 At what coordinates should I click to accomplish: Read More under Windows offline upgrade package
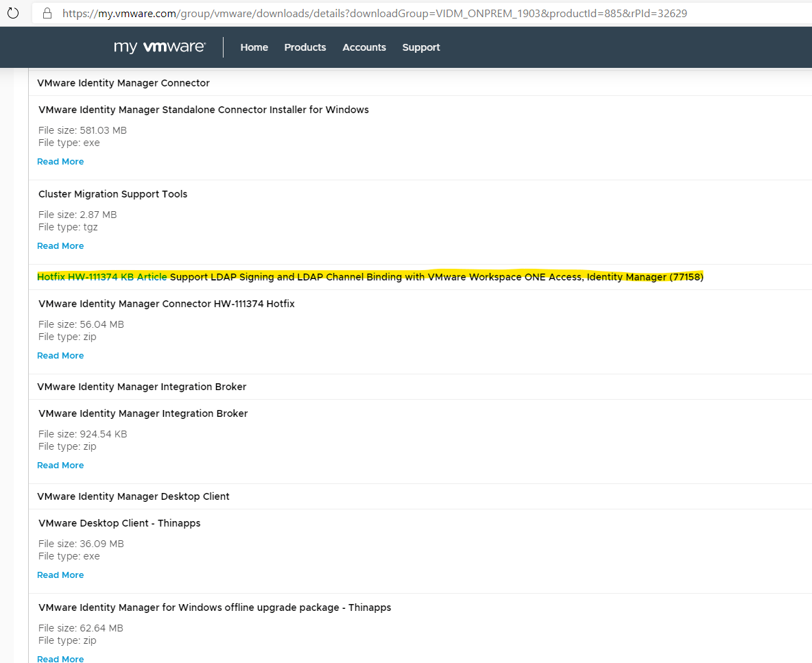(60, 658)
